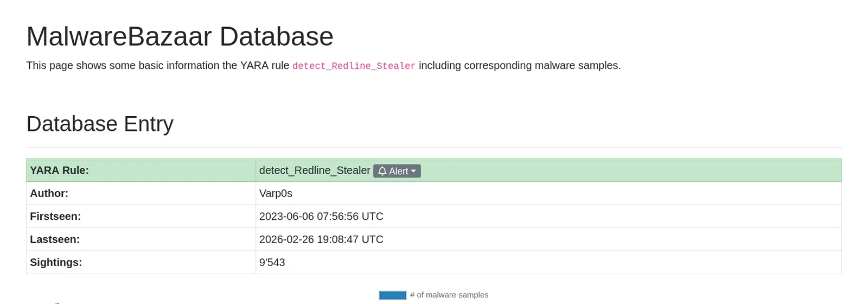This screenshot has height=304, width=868.
Task: Click the 2023-06-06 07:56:56 UTC value
Action: click(321, 216)
